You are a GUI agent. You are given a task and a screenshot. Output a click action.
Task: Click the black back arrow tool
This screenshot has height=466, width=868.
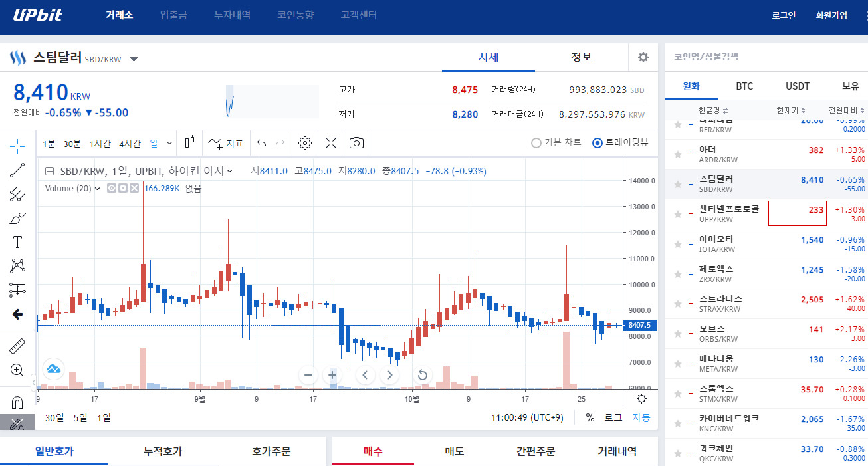click(18, 314)
